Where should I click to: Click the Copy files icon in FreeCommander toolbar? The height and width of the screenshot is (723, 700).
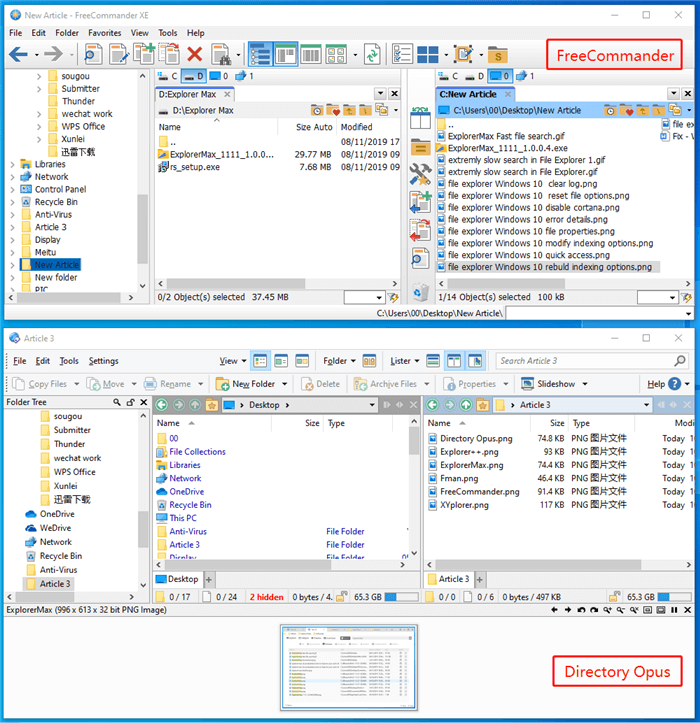(144, 53)
